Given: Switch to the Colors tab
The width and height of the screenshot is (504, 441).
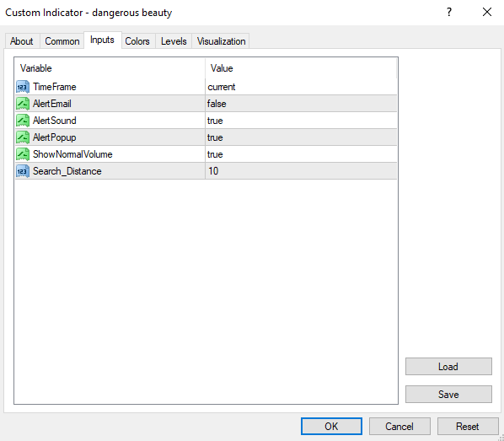Looking at the screenshot, I should click(x=137, y=41).
